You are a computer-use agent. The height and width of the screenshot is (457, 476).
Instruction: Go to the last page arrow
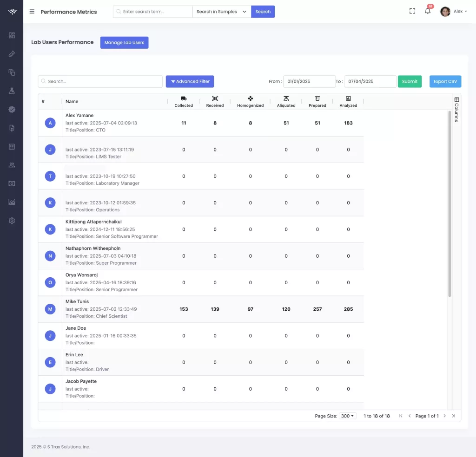point(454,416)
